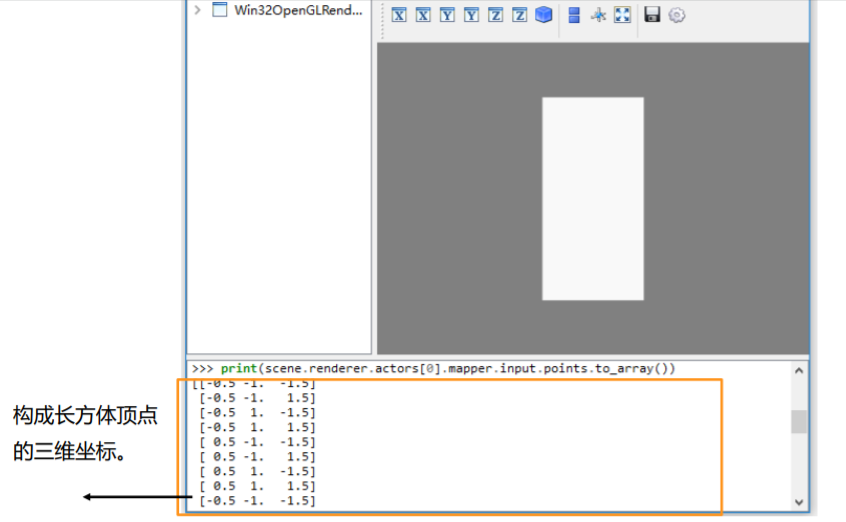Click the console vertical scrollbar thumb

(x=798, y=421)
